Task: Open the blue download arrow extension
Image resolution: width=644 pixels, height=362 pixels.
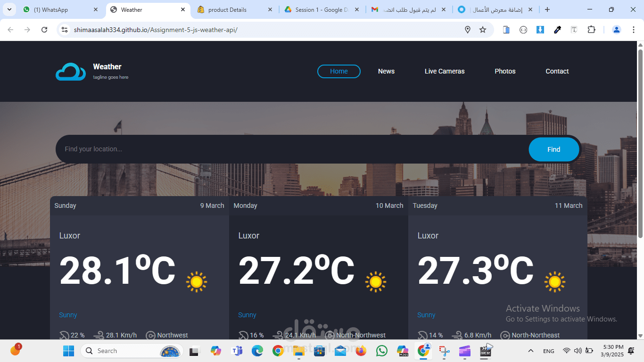Action: pyautogui.click(x=540, y=30)
